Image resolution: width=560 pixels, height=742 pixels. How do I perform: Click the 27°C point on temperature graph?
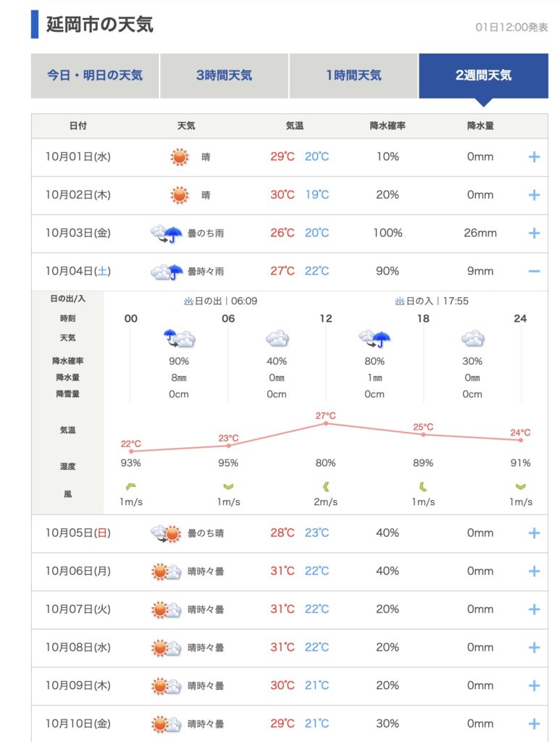(326, 423)
